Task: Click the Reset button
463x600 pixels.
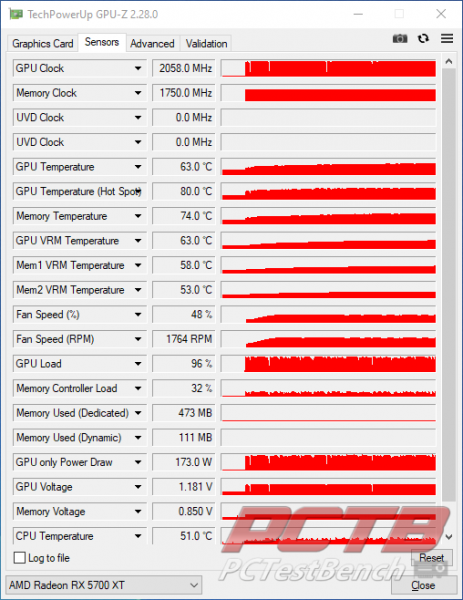Action: [x=432, y=558]
